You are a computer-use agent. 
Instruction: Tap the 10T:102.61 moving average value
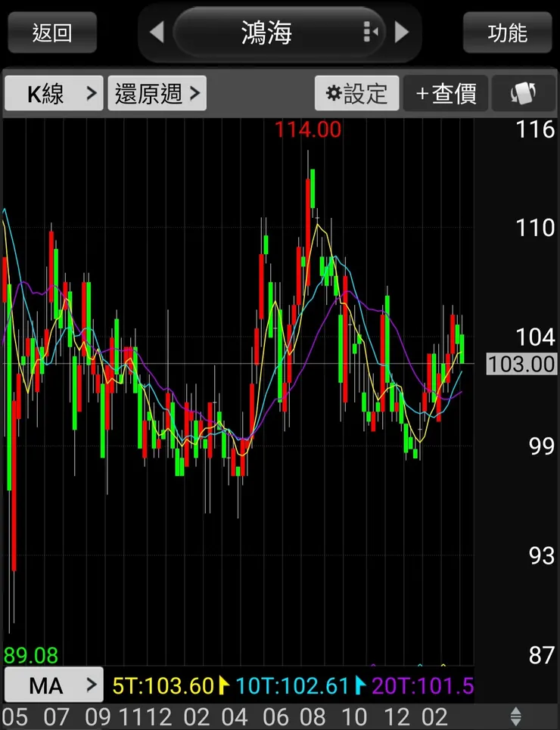click(292, 686)
